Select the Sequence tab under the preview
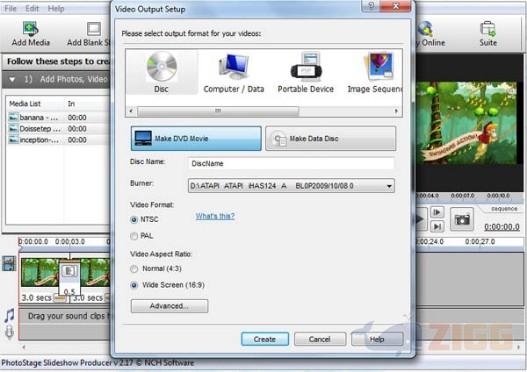The image size is (527, 372). coord(504,209)
